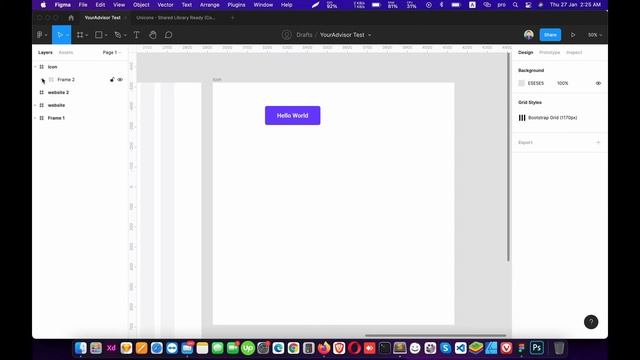Switch to the Inspect tab
Image resolution: width=640 pixels, height=360 pixels.
[574, 53]
